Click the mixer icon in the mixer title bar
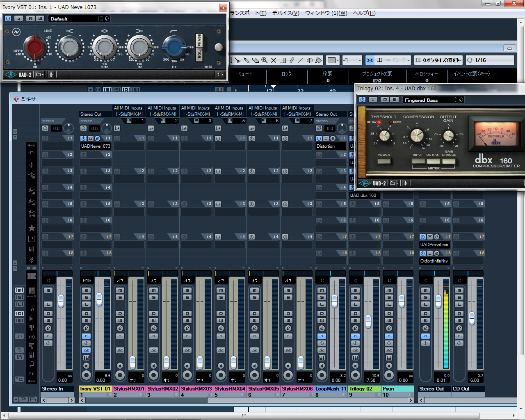The width and height of the screenshot is (525, 420). (x=16, y=99)
